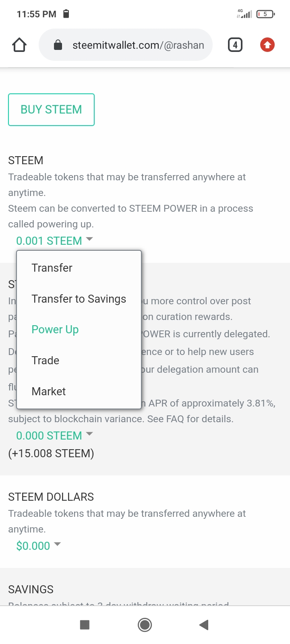Tap the (+15.008 STEEM) delegation text
The image size is (290, 644).
[51, 454]
